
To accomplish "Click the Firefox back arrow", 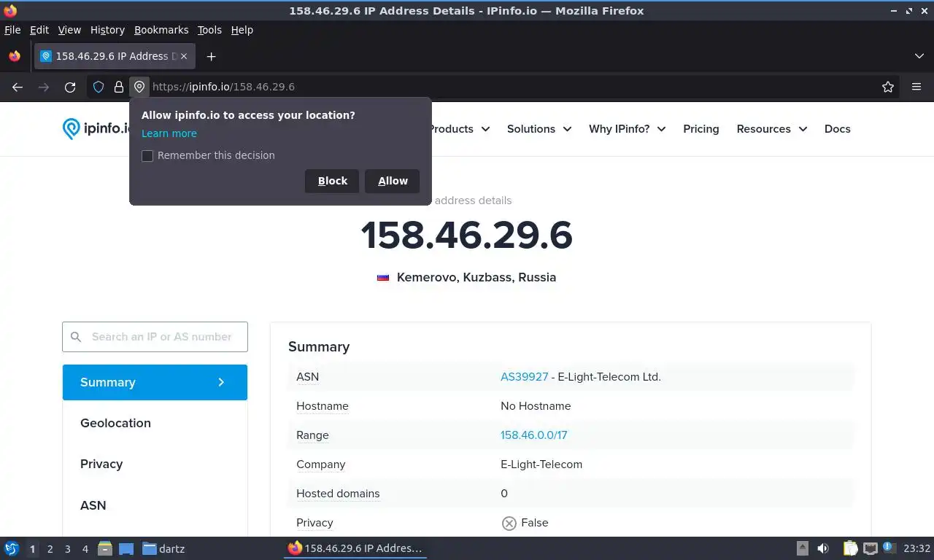I will click(18, 87).
